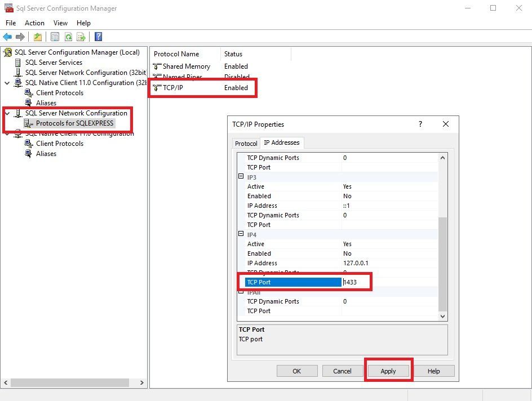Select the highlighted IP4 TCP Port label
Viewport: 532px width, 401px height.
pyautogui.click(x=293, y=282)
